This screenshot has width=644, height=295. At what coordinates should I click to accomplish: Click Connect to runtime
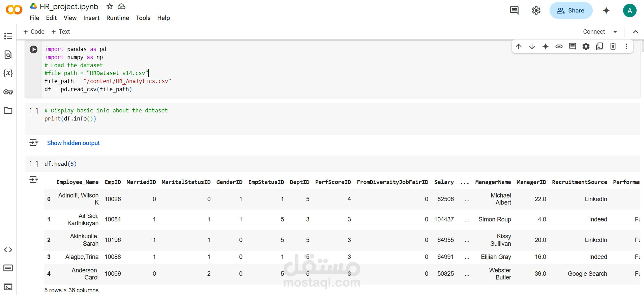point(594,32)
